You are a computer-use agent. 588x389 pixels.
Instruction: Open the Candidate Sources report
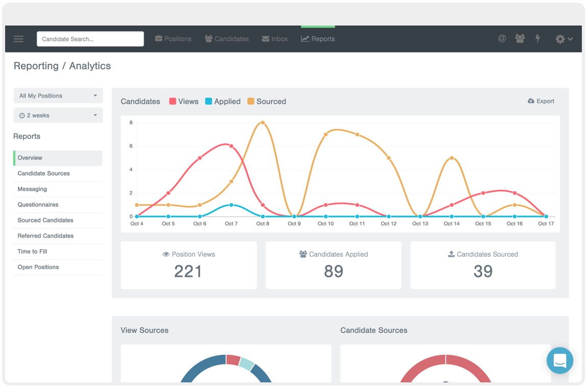coord(58,174)
